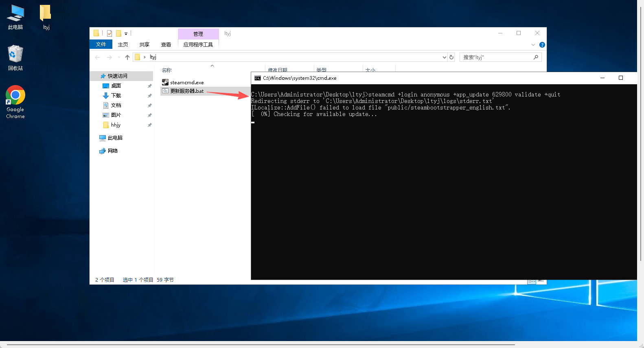
Task: Click the blue help question mark icon
Action: (x=542, y=45)
